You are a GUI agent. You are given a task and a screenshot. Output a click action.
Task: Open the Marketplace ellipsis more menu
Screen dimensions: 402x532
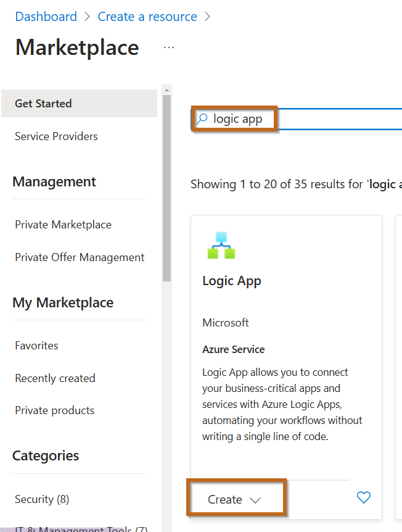pos(169,48)
